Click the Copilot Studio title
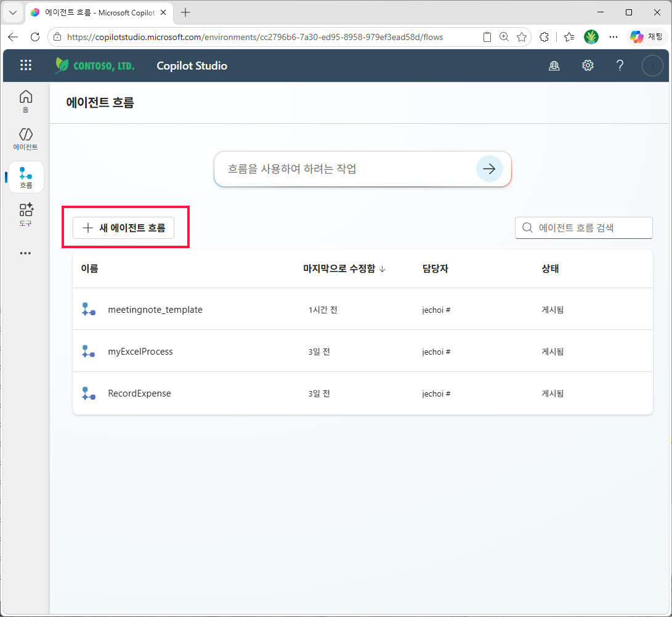 (192, 65)
